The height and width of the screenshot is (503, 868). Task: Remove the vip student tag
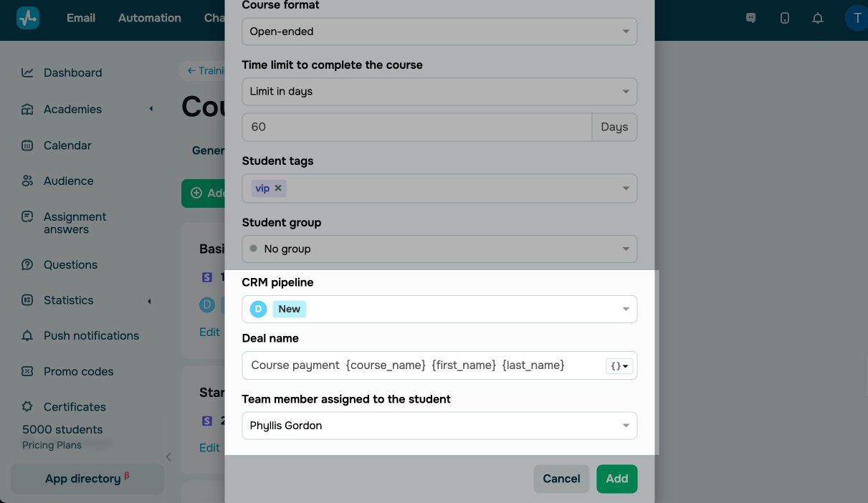(x=278, y=188)
